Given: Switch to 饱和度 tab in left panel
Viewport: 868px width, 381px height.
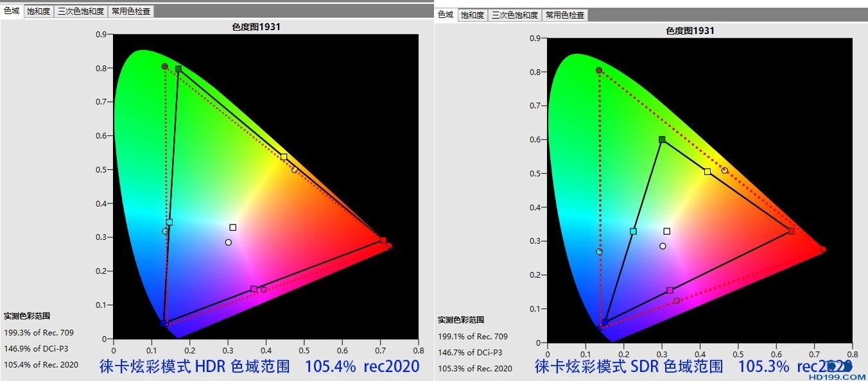Looking at the screenshot, I should [x=38, y=11].
